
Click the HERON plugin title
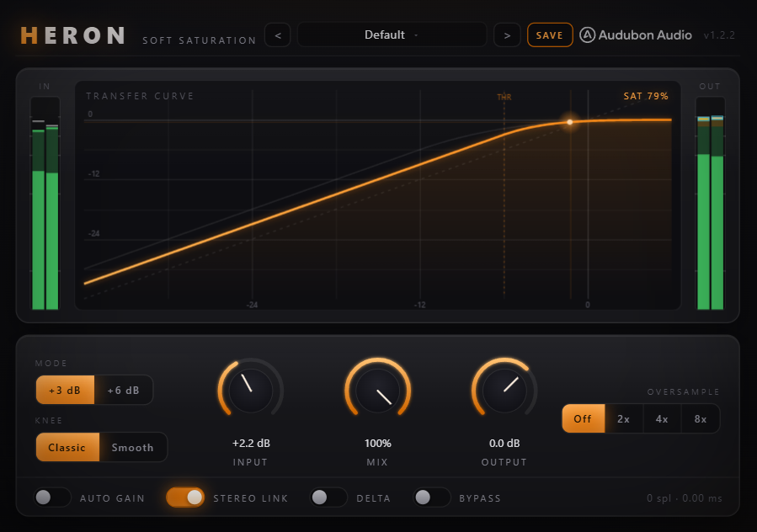(x=73, y=35)
